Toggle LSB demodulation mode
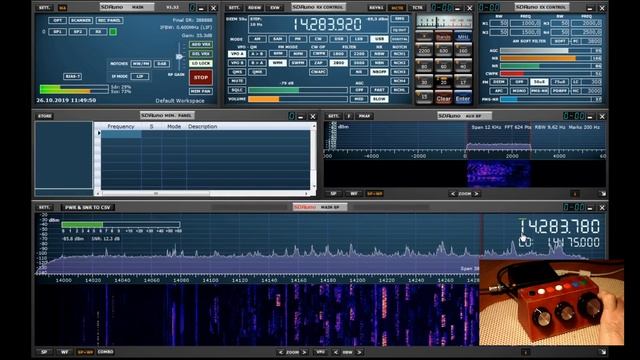Image resolution: width=640 pixels, height=360 pixels. (x=358, y=39)
